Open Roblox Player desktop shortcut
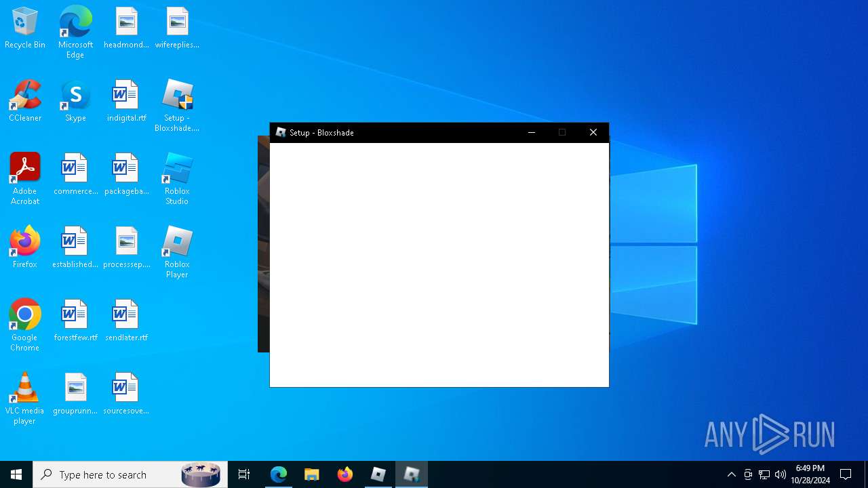This screenshot has height=488, width=868. click(x=177, y=252)
